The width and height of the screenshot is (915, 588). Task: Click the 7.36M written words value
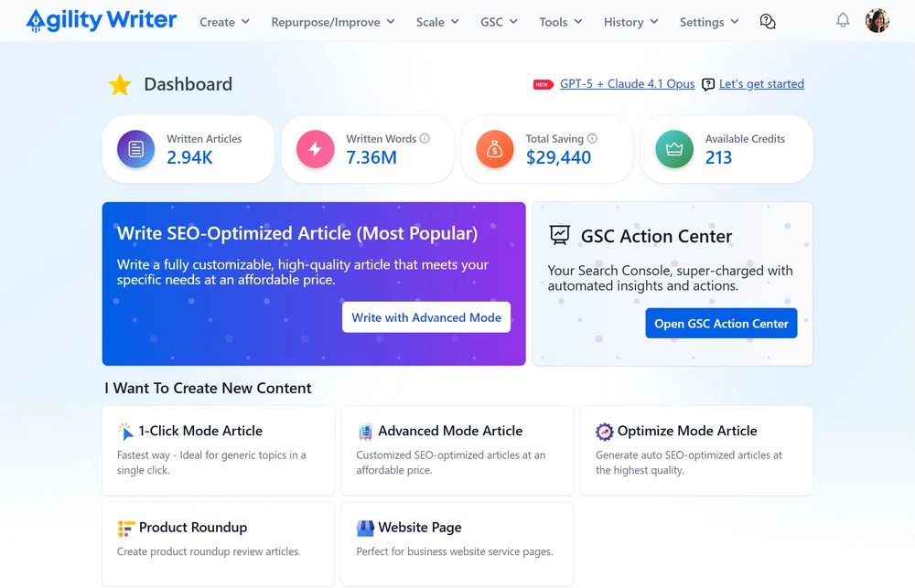point(371,157)
